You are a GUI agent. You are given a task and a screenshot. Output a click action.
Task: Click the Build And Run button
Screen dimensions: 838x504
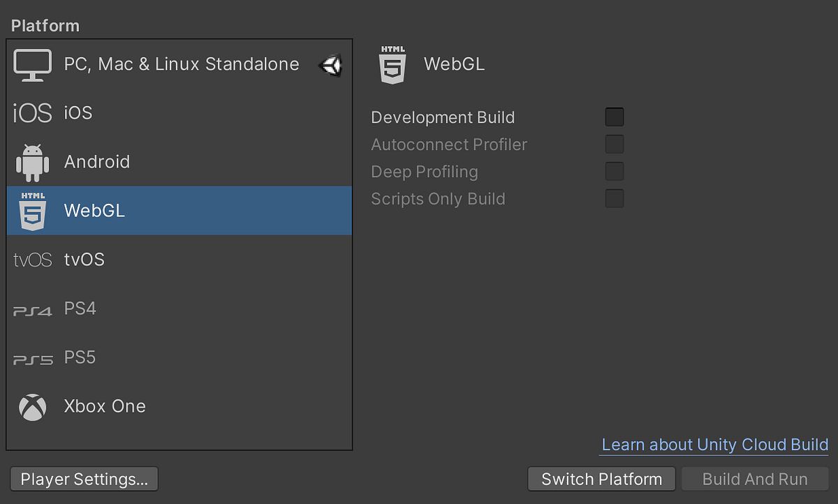755,480
